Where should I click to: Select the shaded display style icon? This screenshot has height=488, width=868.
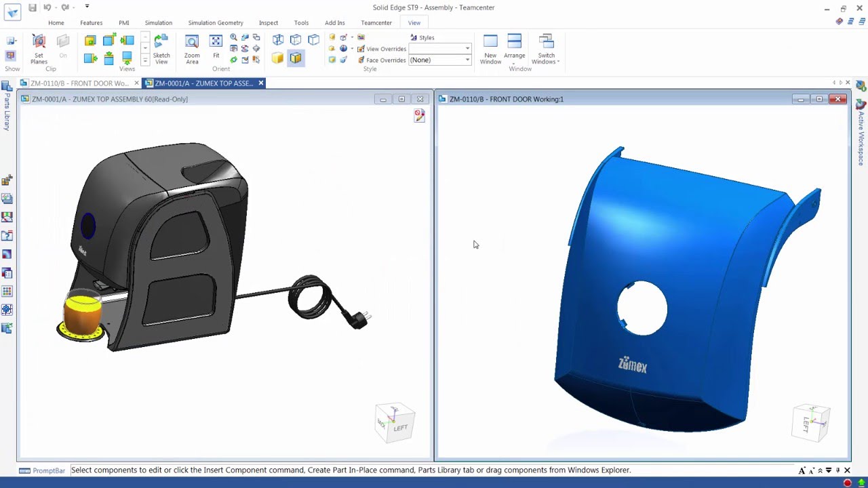278,58
